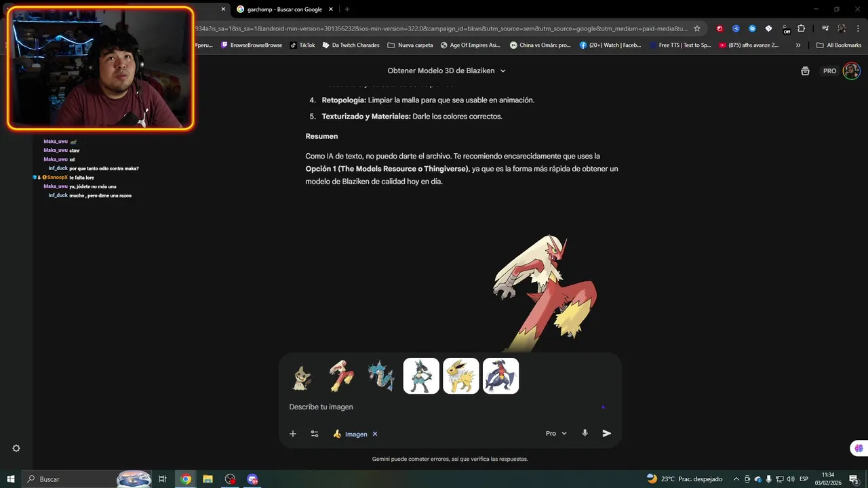Click the browser address bar URL
The image size is (868, 488).
441,28
